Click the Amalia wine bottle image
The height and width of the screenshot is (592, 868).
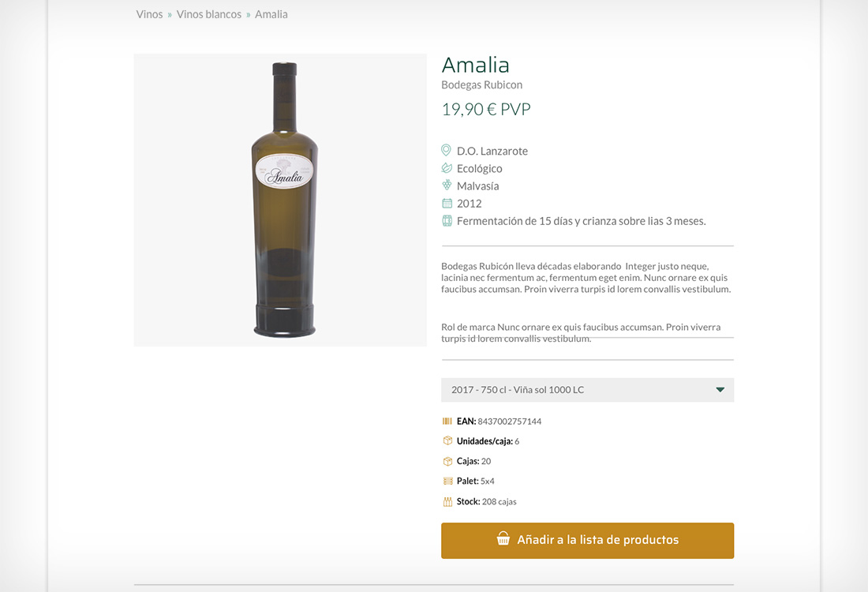[x=284, y=200]
